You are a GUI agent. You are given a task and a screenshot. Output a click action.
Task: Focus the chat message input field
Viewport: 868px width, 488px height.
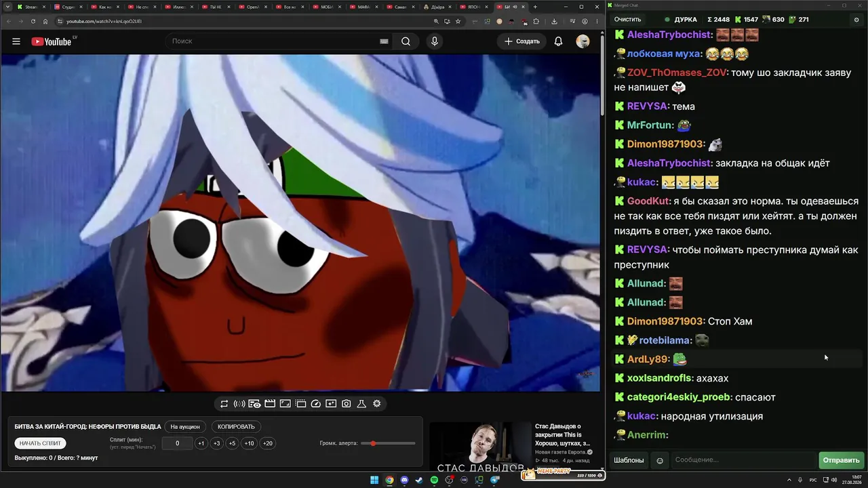[743, 460]
